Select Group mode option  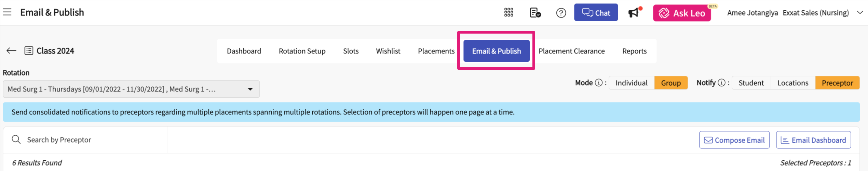point(670,83)
